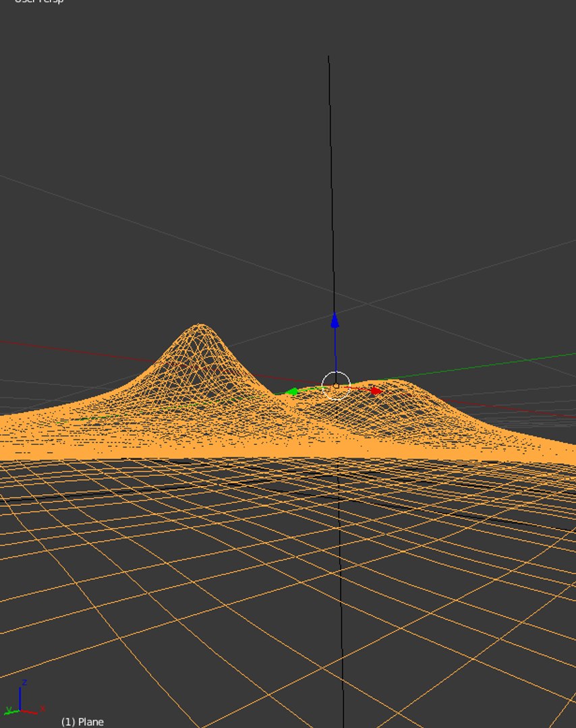Click the XYZ orientation axis indicator
The width and height of the screenshot is (576, 728).
pos(25,698)
